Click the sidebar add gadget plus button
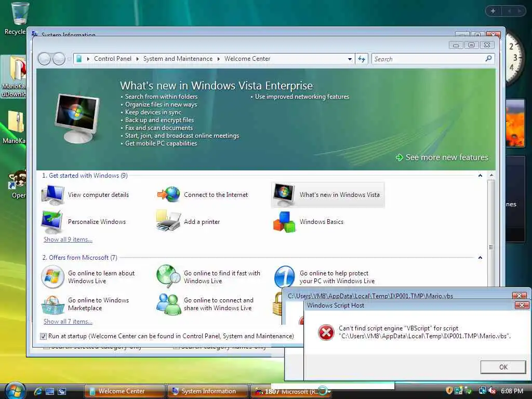 point(493,11)
